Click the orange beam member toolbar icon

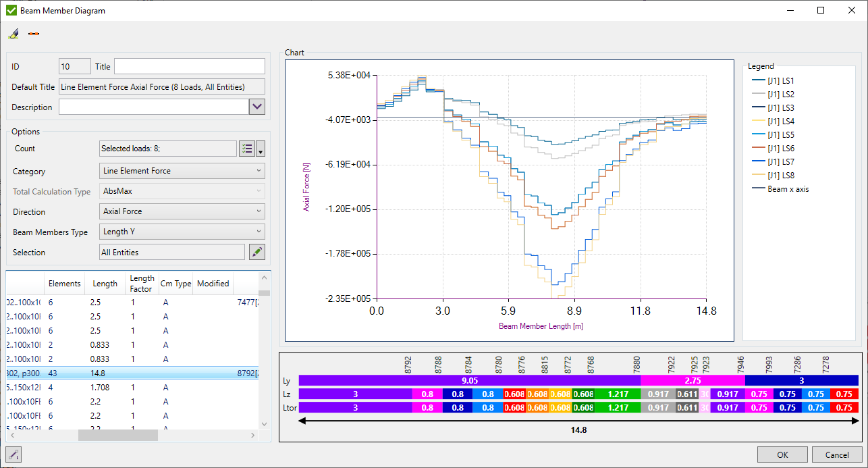(x=34, y=34)
